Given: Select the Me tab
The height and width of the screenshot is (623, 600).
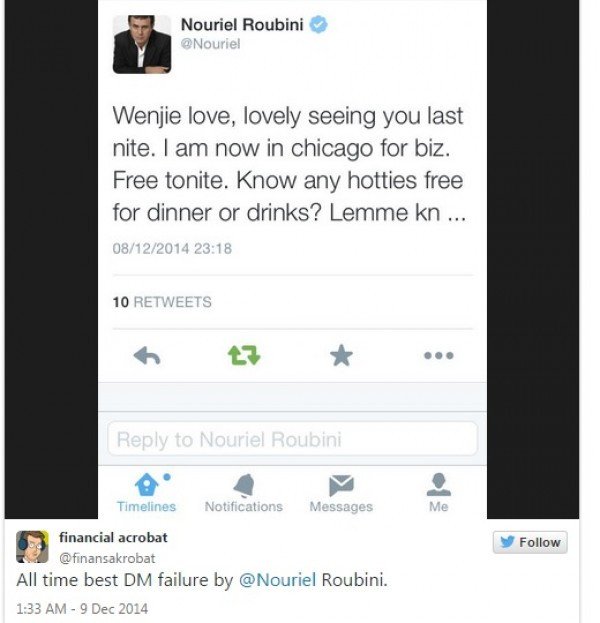Looking at the screenshot, I should point(438,494).
